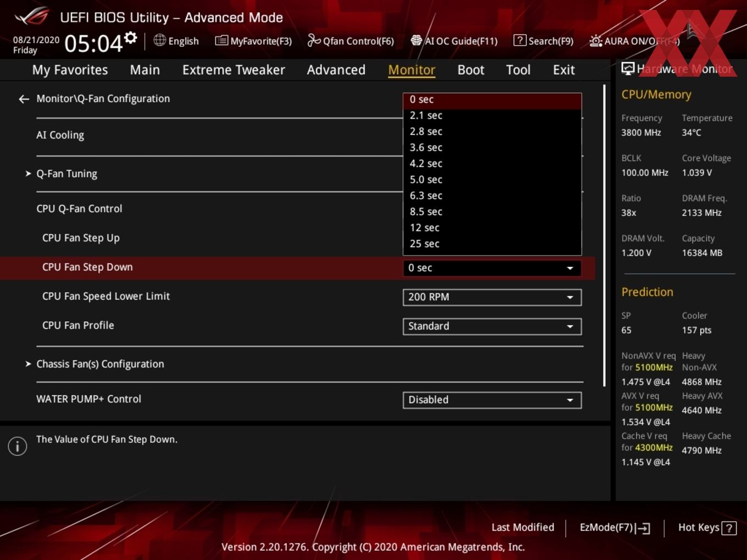Image resolution: width=747 pixels, height=560 pixels.
Task: Select the 4.2 sec option
Action: (492, 164)
